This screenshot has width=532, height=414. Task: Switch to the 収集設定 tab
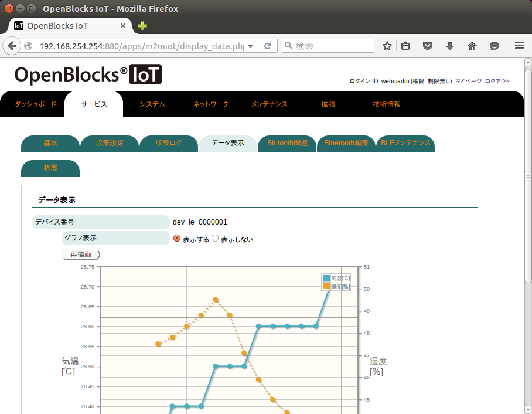[110, 143]
